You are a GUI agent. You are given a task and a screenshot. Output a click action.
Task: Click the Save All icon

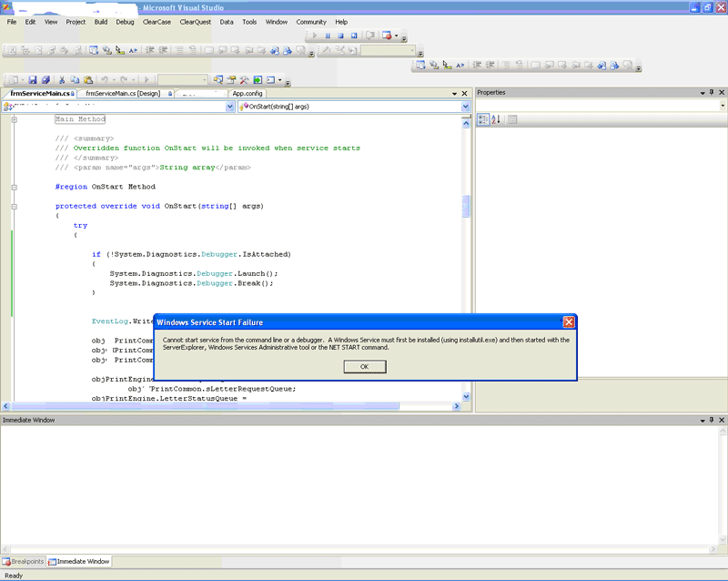[x=45, y=80]
